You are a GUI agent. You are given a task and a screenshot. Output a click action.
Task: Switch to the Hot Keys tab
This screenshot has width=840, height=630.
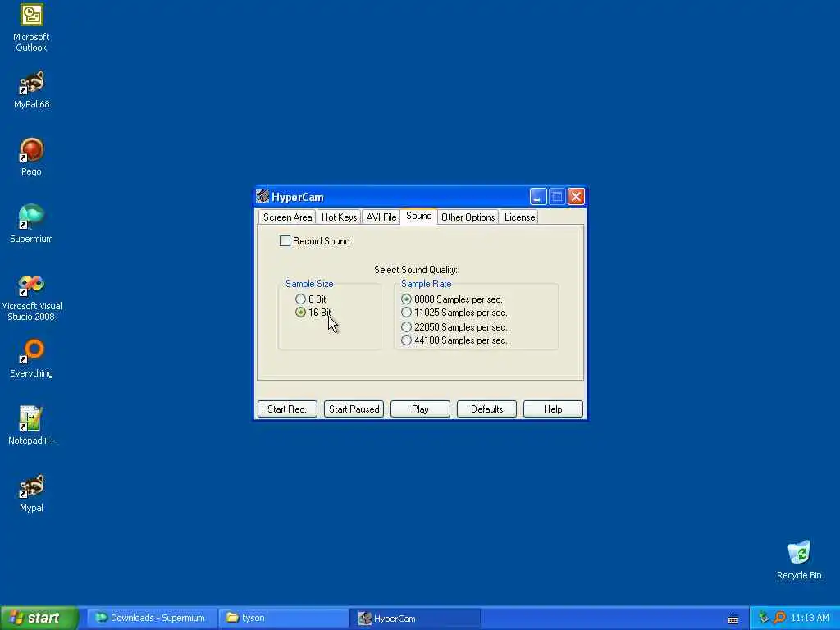tap(339, 217)
